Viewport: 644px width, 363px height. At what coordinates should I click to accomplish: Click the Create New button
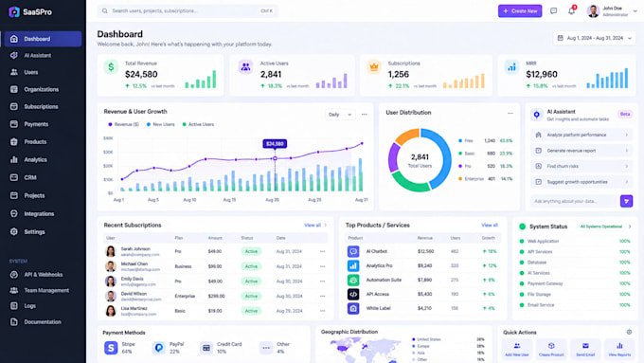(520, 11)
